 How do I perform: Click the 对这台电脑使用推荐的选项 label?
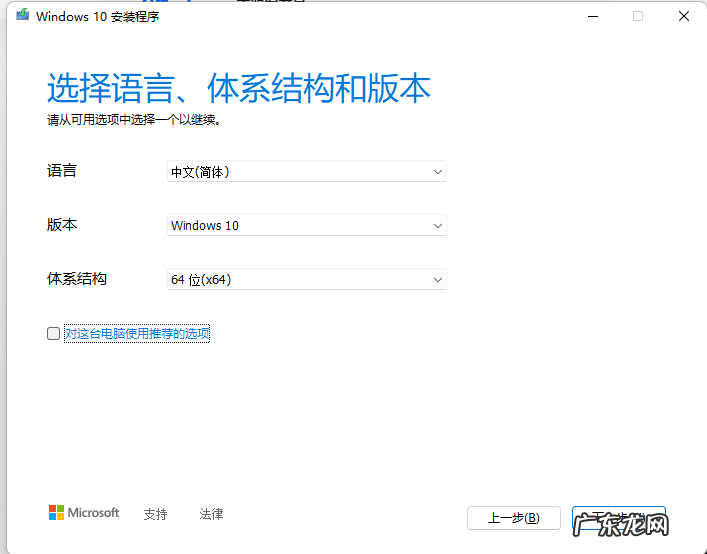pos(137,334)
